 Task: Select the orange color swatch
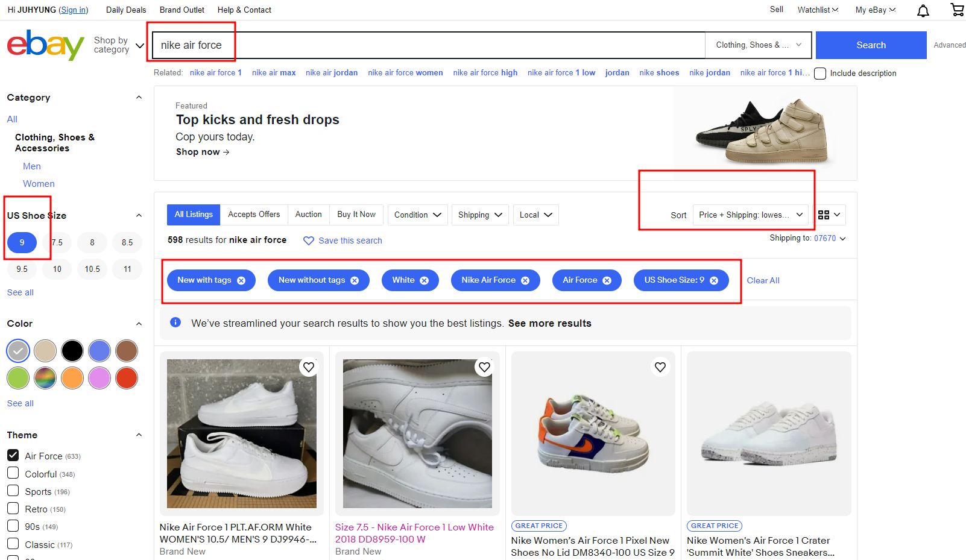[x=72, y=378]
